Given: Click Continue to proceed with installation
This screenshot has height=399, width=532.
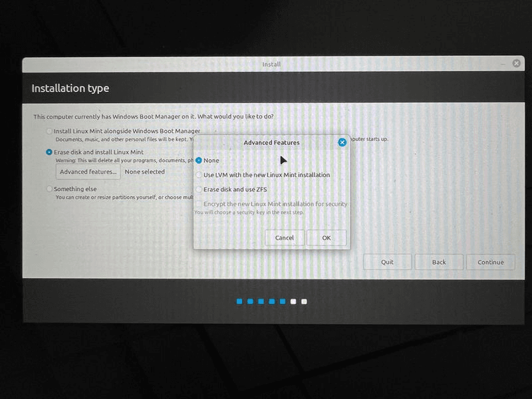Looking at the screenshot, I should [x=491, y=262].
